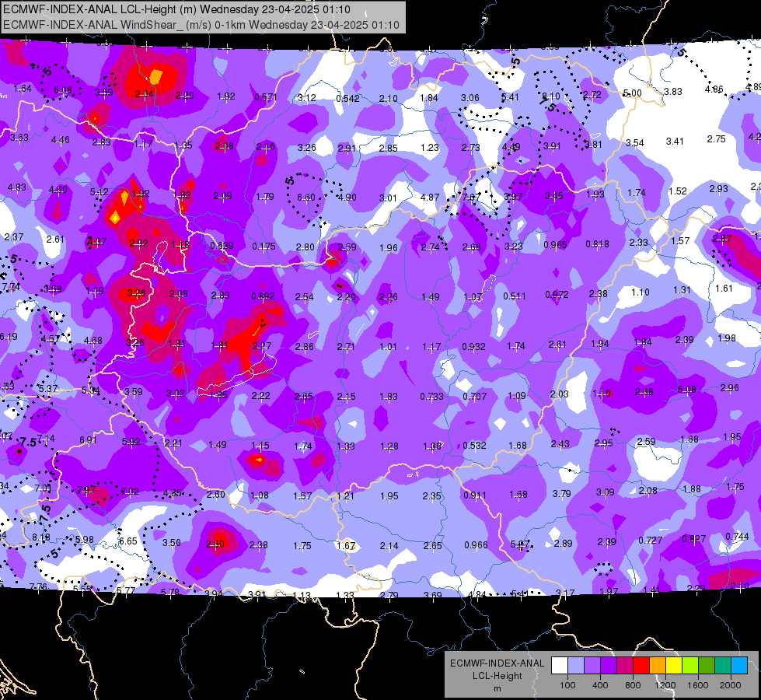Click the red swatch in the legend
This screenshot has width=761, height=700.
coord(641,665)
